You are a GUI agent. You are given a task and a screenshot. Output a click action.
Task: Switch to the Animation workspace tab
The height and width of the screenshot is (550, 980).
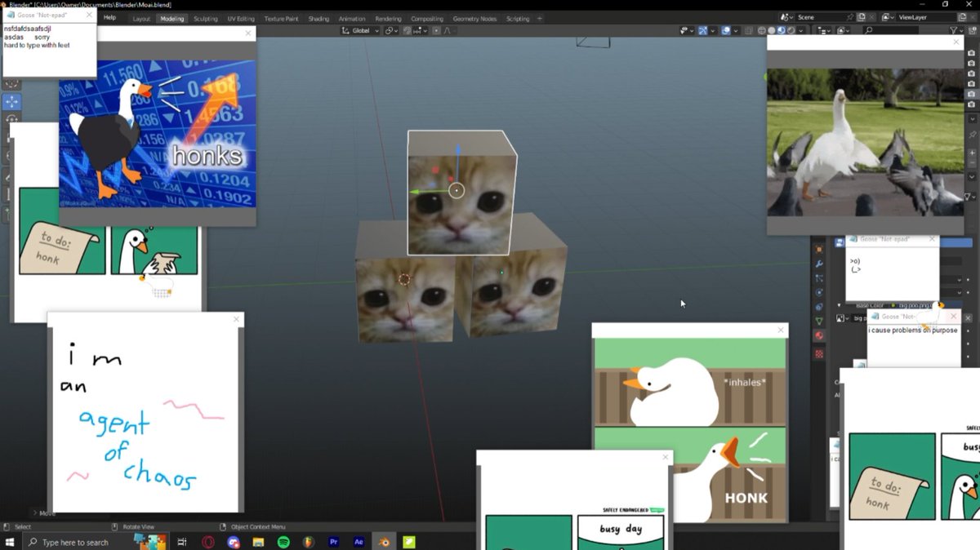352,18
